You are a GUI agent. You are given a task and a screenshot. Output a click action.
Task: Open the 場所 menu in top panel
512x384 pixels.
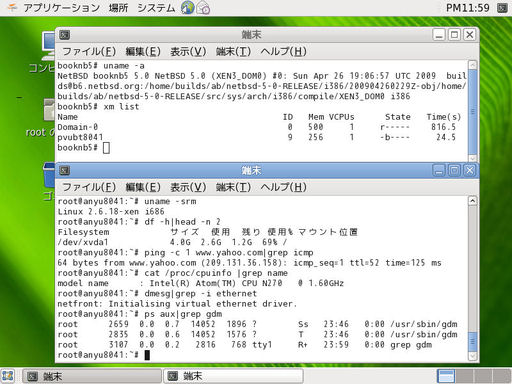(x=118, y=8)
